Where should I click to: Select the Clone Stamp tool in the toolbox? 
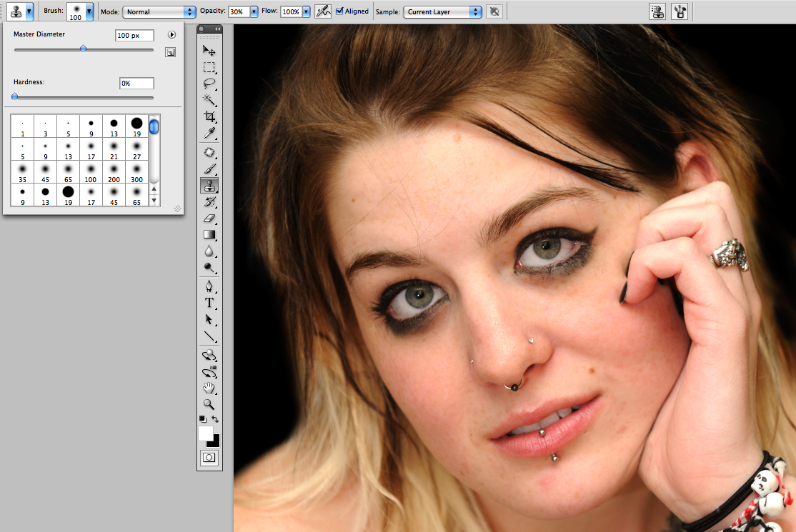(x=209, y=186)
